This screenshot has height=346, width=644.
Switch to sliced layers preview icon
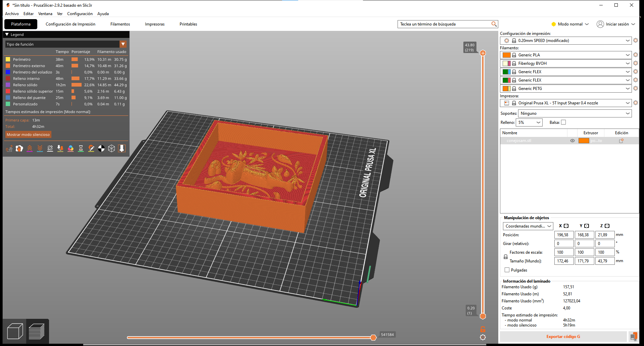pyautogui.click(x=37, y=331)
